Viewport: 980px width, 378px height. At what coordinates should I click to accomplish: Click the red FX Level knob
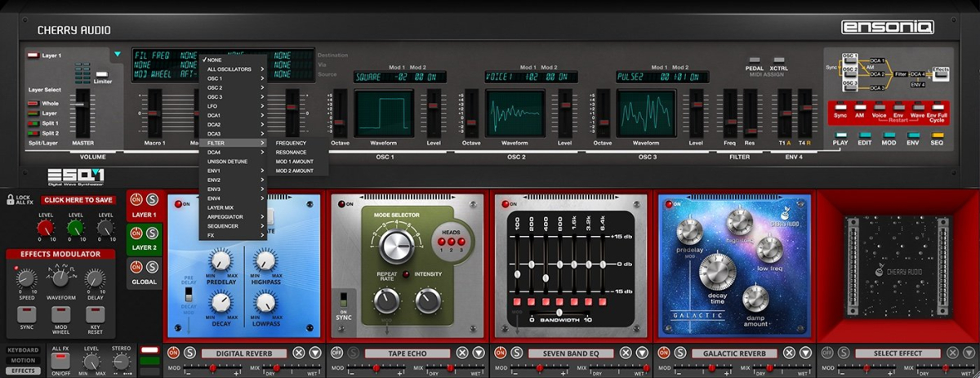tap(46, 229)
